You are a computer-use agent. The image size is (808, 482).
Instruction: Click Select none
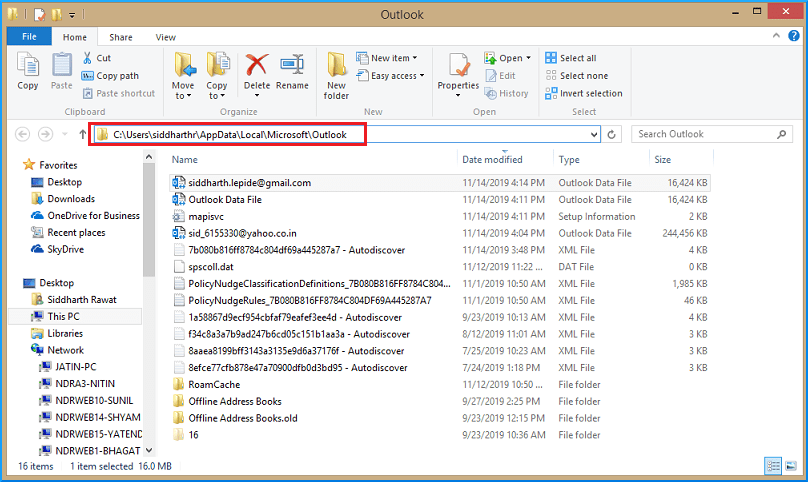click(577, 76)
